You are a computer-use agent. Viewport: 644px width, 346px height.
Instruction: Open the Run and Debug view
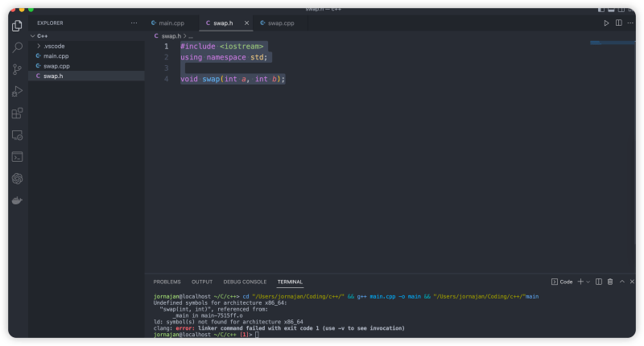[17, 91]
